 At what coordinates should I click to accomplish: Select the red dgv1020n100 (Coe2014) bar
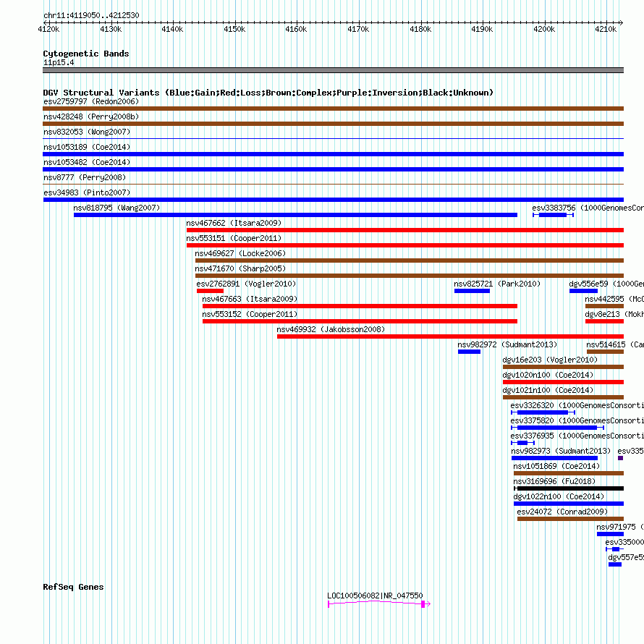click(x=563, y=382)
